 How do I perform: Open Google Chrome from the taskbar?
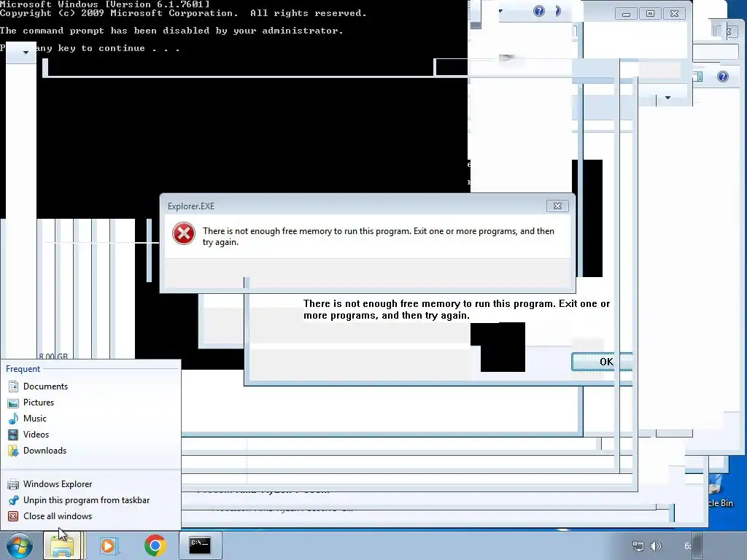(x=155, y=545)
